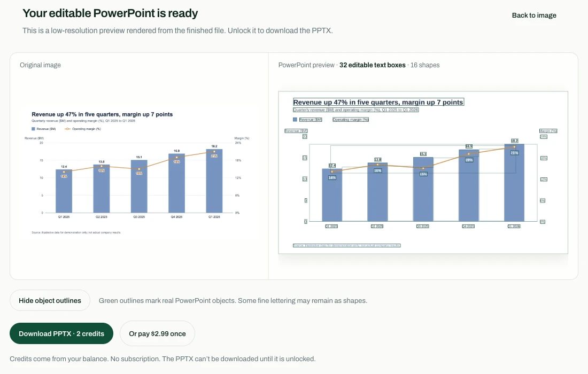This screenshot has width=588, height=374.
Task: Click the 'Original image' panel label
Action: click(x=40, y=65)
